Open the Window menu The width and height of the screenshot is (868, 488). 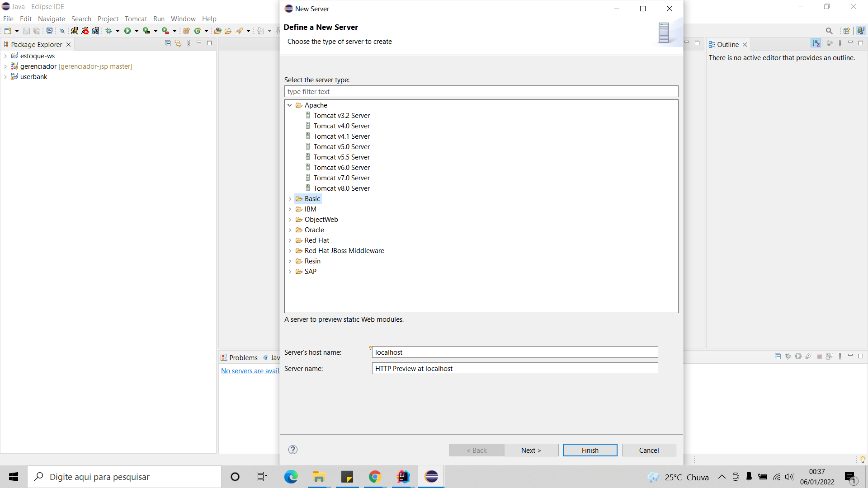(183, 19)
